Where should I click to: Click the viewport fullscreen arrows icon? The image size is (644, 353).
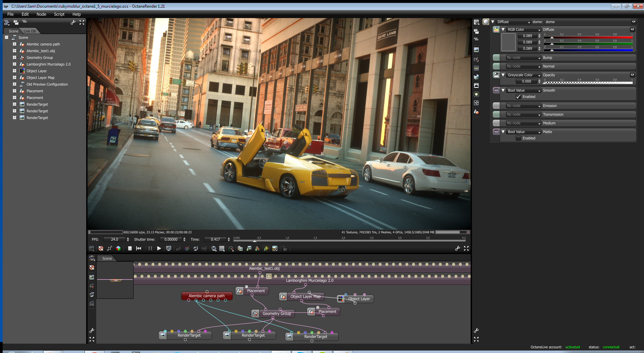pyautogui.click(x=466, y=248)
